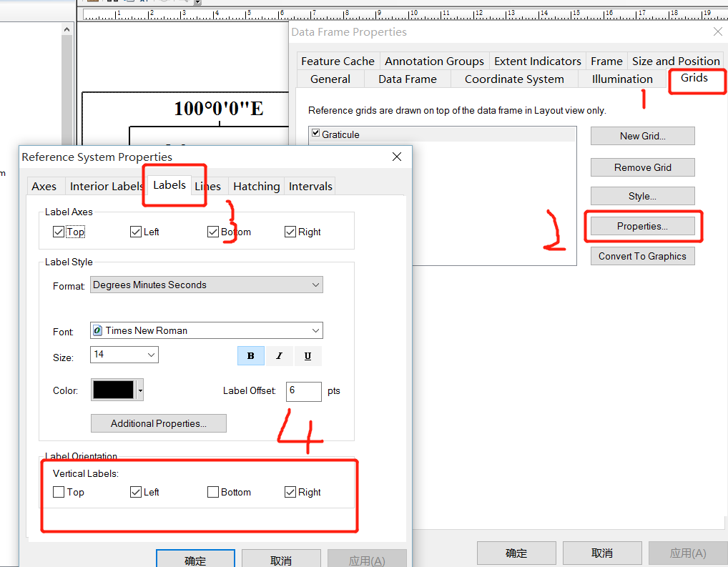Open grid Properties... button
Screen dimensions: 728x567
pyautogui.click(x=643, y=226)
